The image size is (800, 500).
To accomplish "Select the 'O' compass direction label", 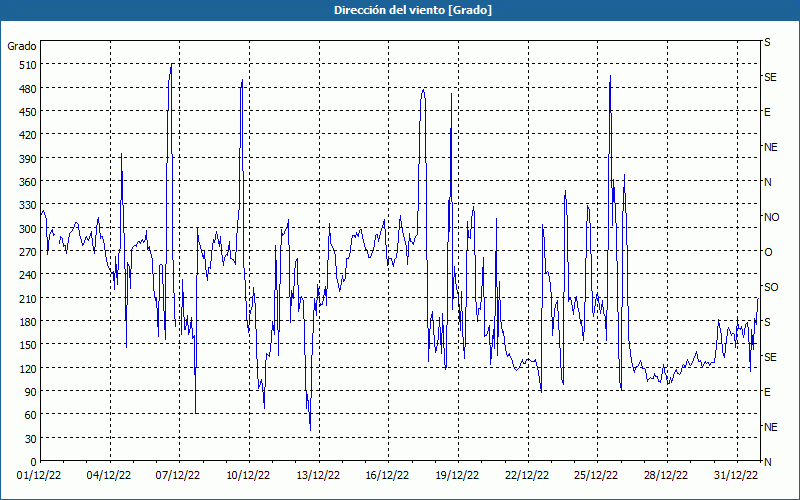I will tap(768, 252).
